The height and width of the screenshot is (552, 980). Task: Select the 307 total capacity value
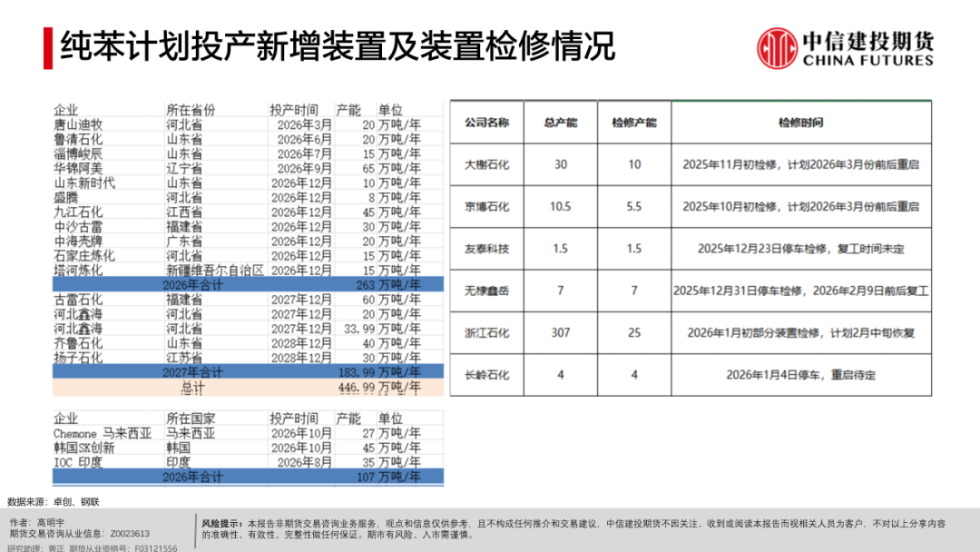pyautogui.click(x=561, y=333)
